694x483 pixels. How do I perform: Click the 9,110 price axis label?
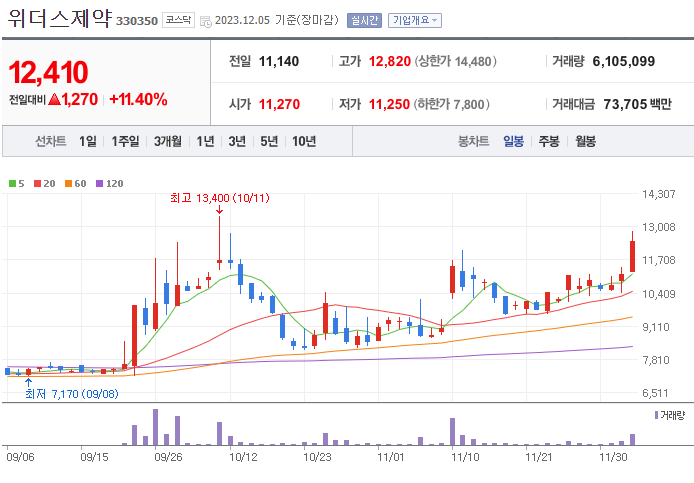(656, 327)
